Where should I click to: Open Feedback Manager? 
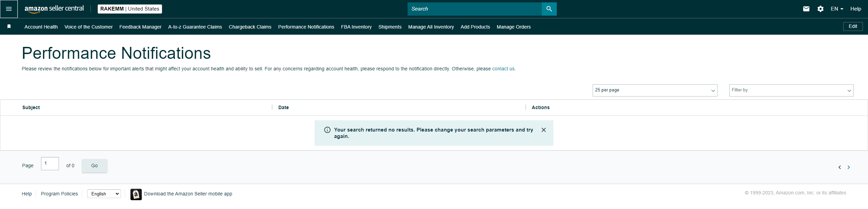[x=140, y=27]
